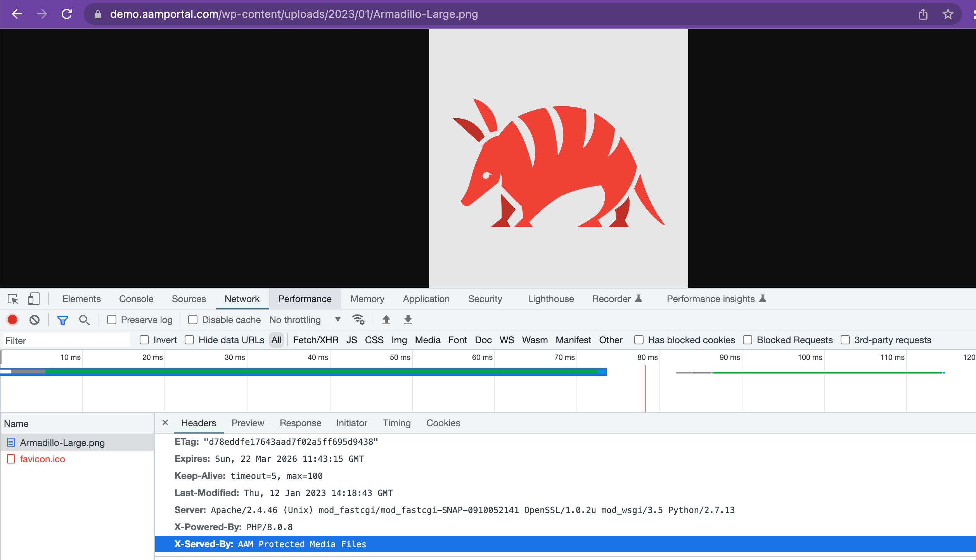The image size is (976, 560).
Task: Bookmark page with star icon
Action: [948, 14]
